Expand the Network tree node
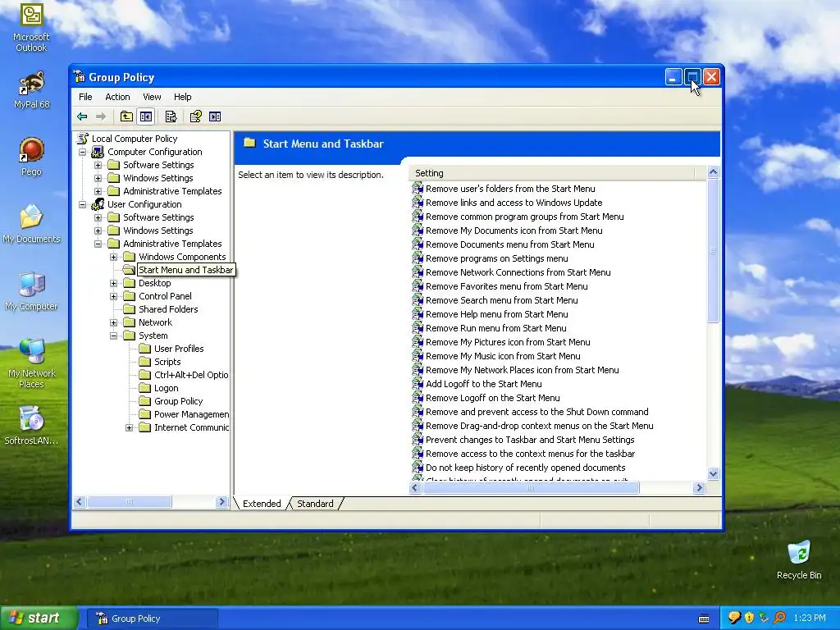Image resolution: width=840 pixels, height=630 pixels. (x=113, y=322)
